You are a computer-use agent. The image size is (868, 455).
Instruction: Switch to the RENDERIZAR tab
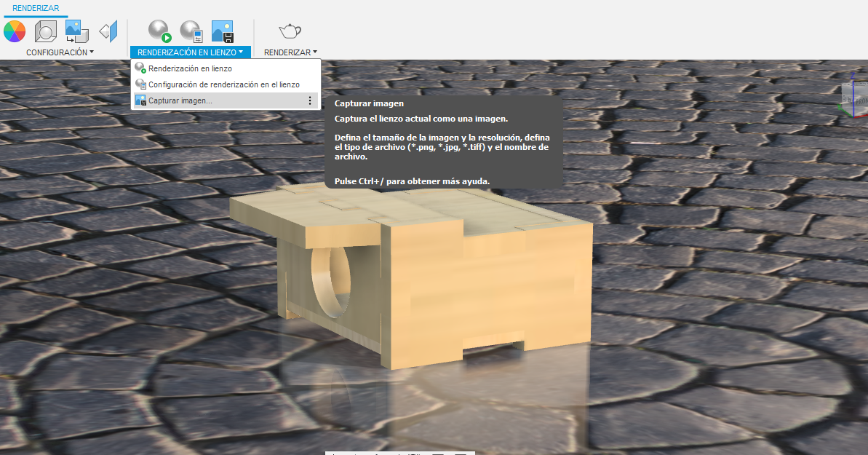point(36,8)
